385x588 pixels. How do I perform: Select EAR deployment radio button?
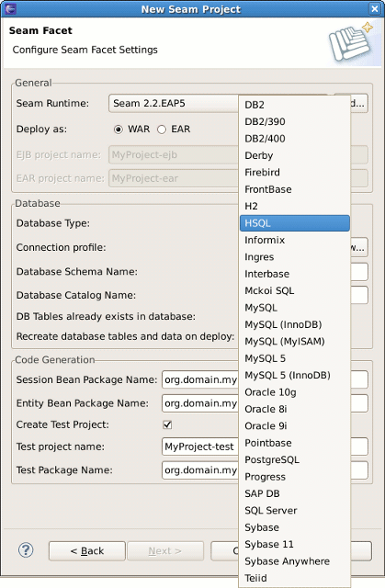tap(162, 130)
